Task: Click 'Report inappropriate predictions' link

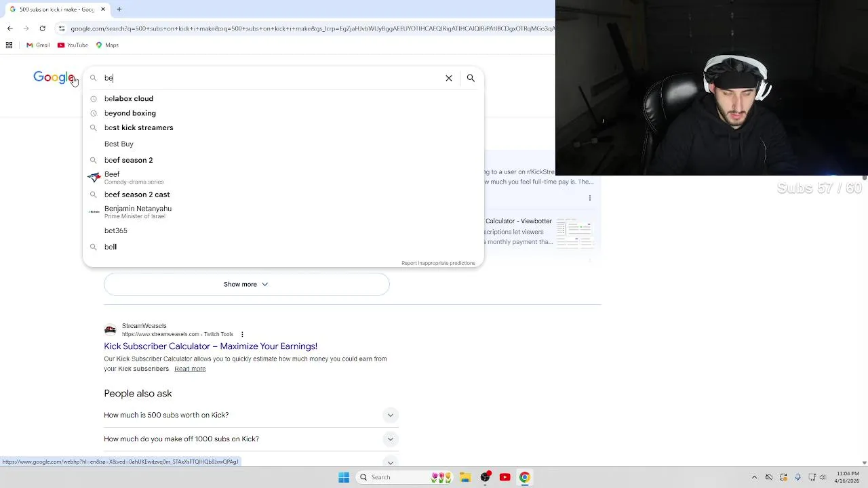Action: [x=438, y=263]
